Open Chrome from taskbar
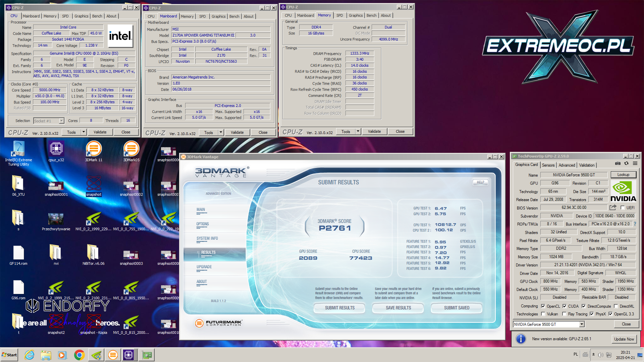The height and width of the screenshot is (362, 644). 79,355
